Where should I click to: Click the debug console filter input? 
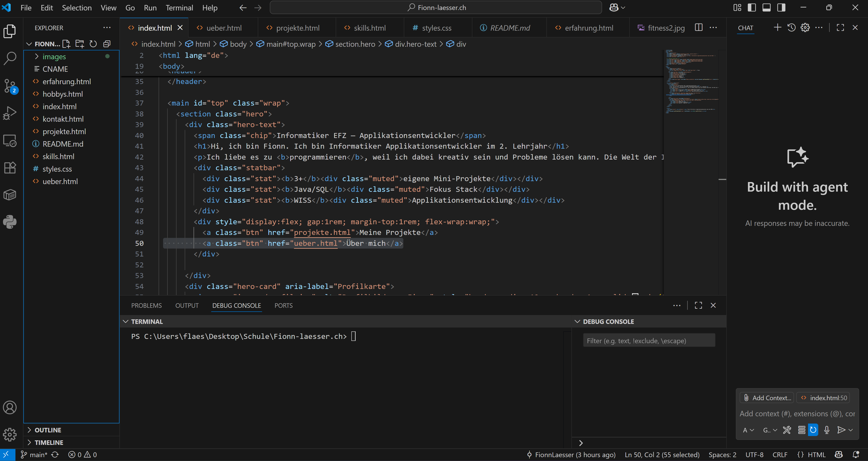coord(649,340)
